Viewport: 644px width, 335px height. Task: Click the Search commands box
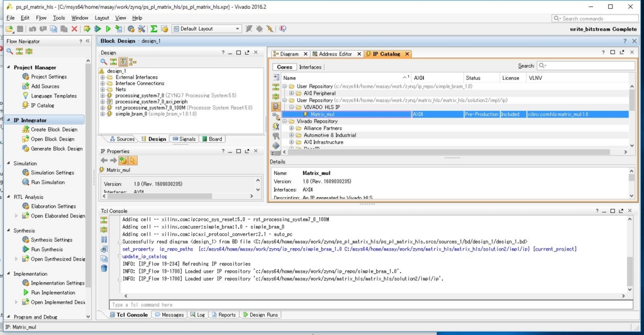[595, 18]
